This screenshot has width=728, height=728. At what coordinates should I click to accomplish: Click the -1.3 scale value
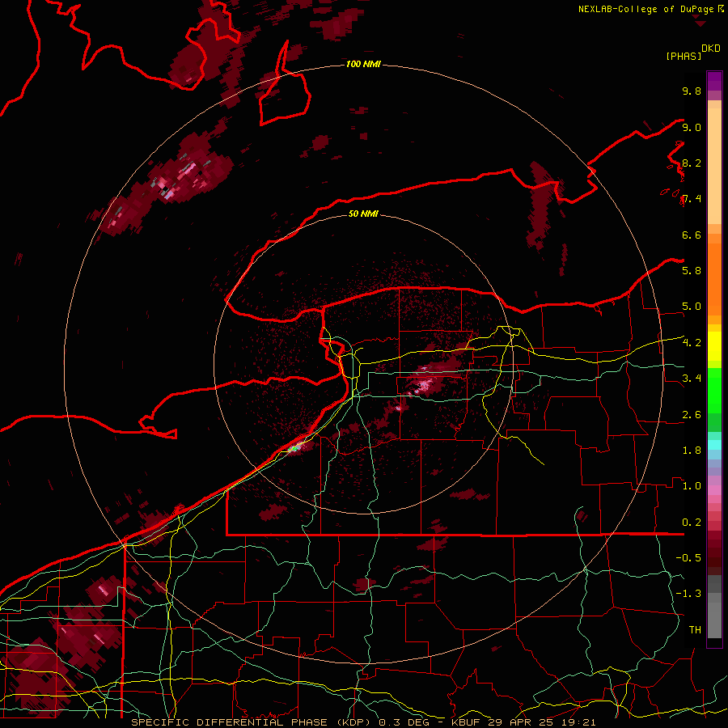coord(688,594)
